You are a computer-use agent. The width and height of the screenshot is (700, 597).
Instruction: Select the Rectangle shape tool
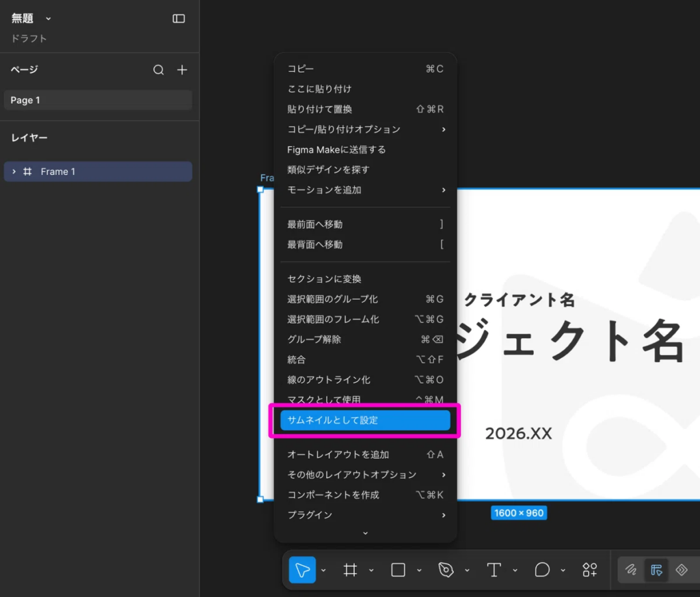tap(399, 570)
